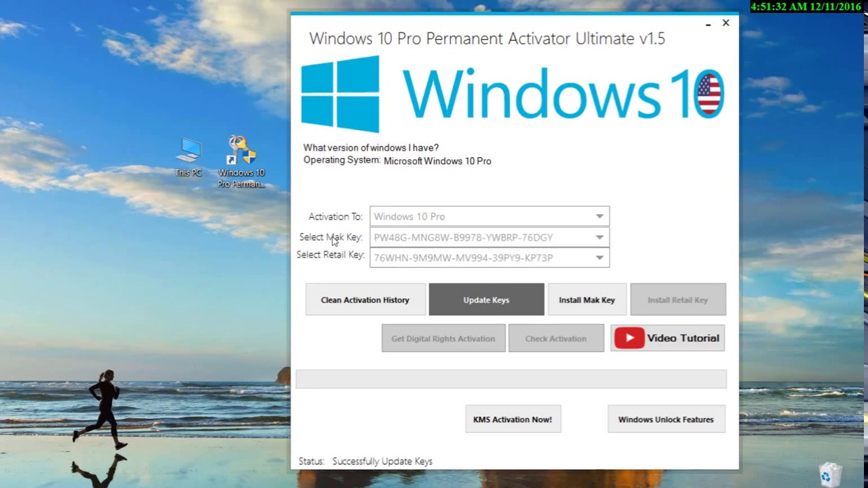The image size is (868, 488).
Task: Expand the Select Mak Key dropdown arrow
Action: pyautogui.click(x=599, y=237)
